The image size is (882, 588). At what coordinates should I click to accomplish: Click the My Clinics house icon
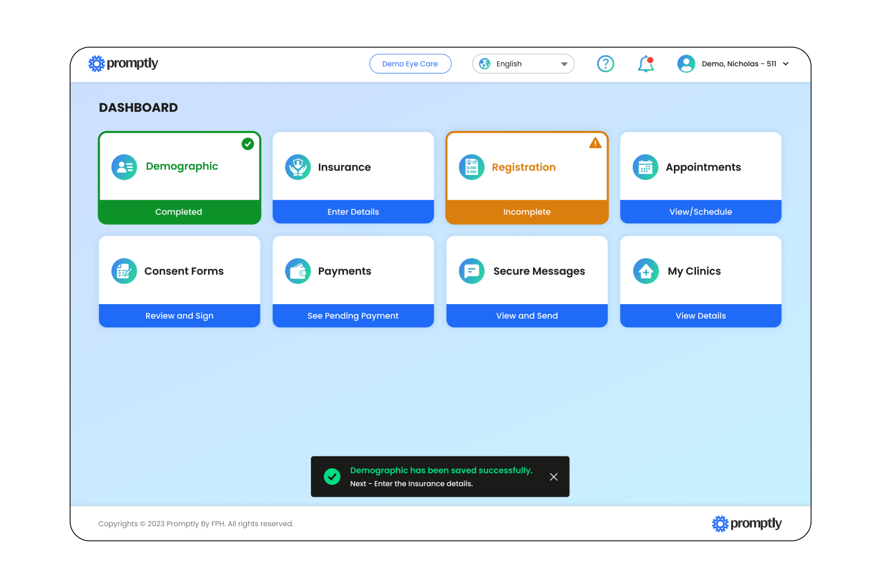(646, 271)
